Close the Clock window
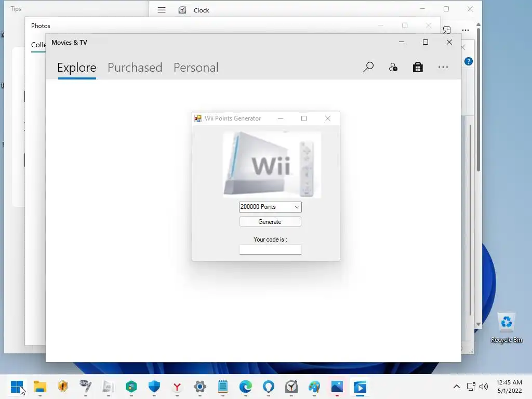This screenshot has height=399, width=532. click(x=470, y=9)
